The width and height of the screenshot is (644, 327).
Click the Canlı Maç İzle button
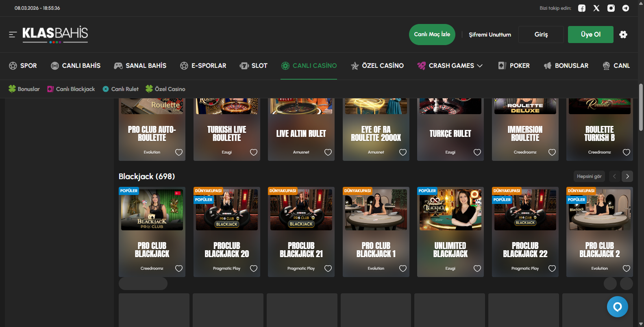coord(432,35)
